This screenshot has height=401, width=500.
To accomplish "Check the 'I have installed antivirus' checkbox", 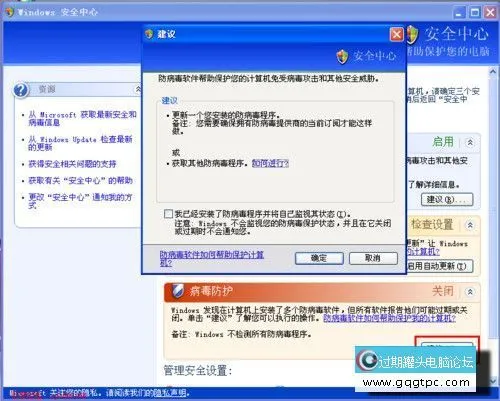I will click(x=169, y=214).
